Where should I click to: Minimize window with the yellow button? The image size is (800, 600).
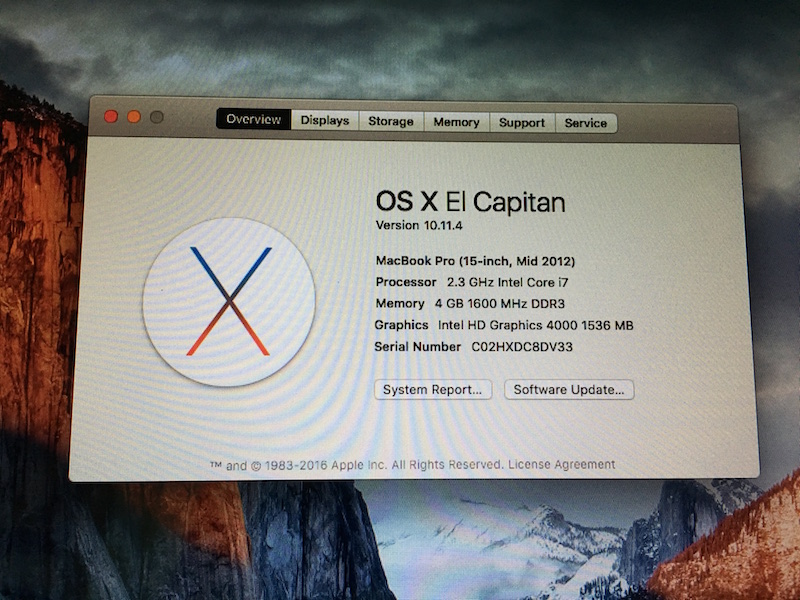134,117
